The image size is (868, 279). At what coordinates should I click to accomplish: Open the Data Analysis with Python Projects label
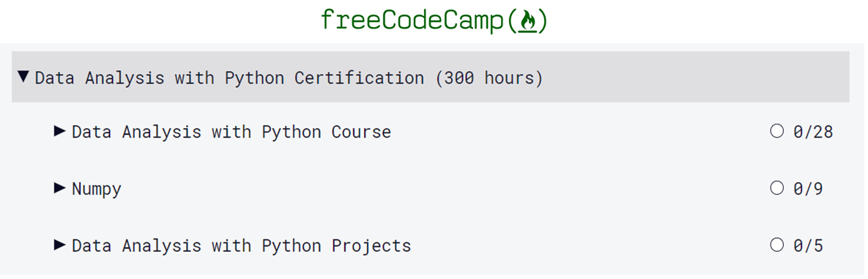pyautogui.click(x=242, y=245)
